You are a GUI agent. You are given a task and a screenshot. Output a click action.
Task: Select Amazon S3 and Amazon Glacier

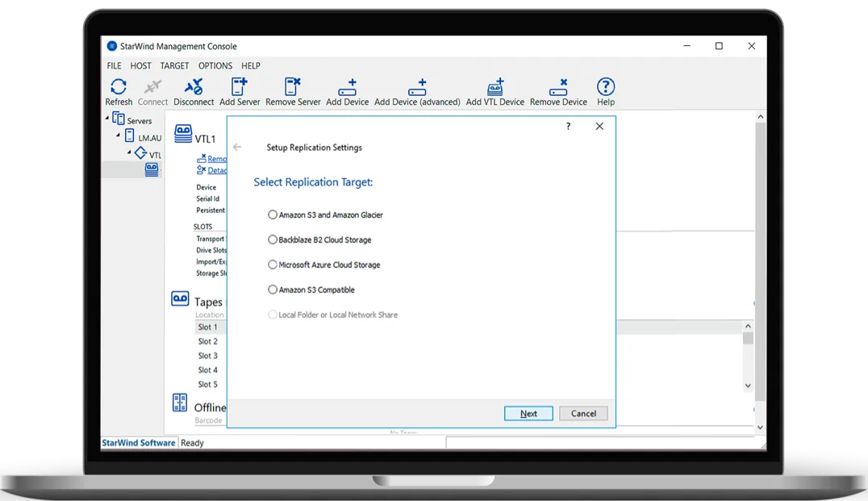(x=273, y=215)
